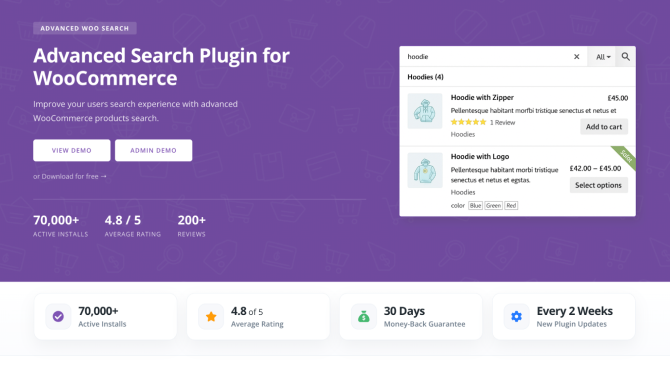Click the 200+ reviews stat
Screen dimensions: 670x375
tap(191, 220)
